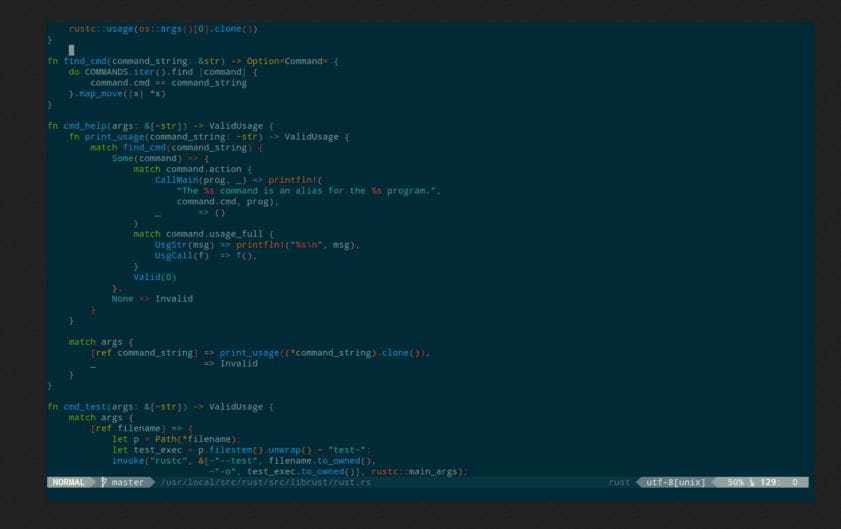Click the match command.usage_full line
841x529 pixels.
[203, 234]
